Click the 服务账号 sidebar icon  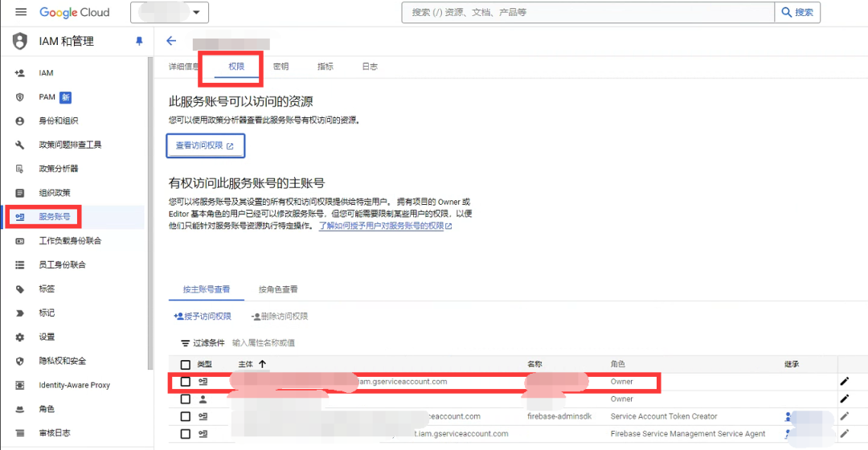click(x=20, y=217)
